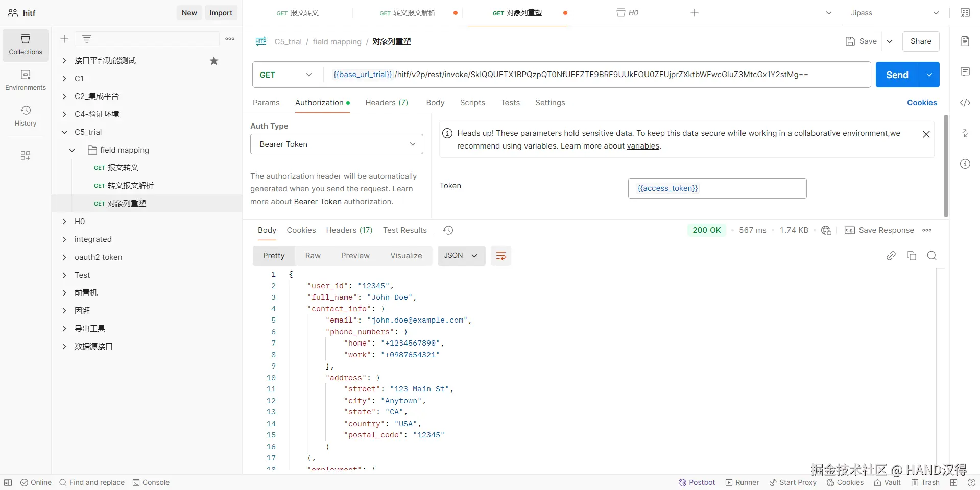
Task: Open the response history clock icon
Action: point(448,230)
